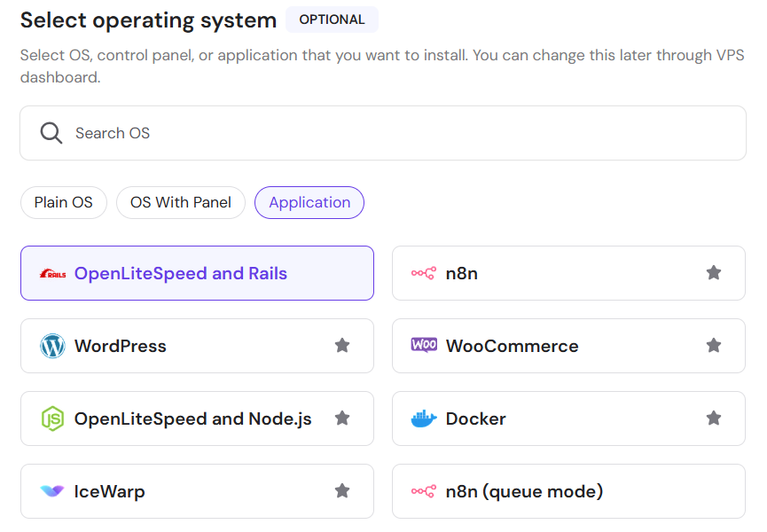
Task: Select the IceWarp application card
Action: (197, 491)
